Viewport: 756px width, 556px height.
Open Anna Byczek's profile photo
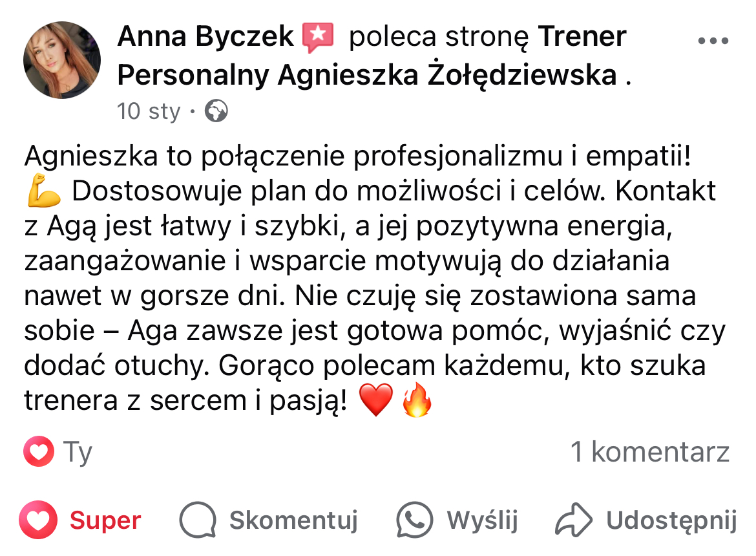point(62,60)
